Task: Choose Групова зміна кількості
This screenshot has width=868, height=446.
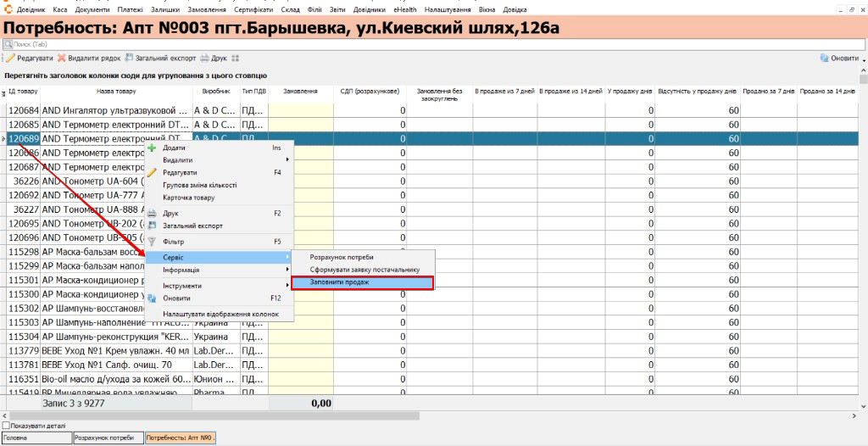Action: [200, 185]
